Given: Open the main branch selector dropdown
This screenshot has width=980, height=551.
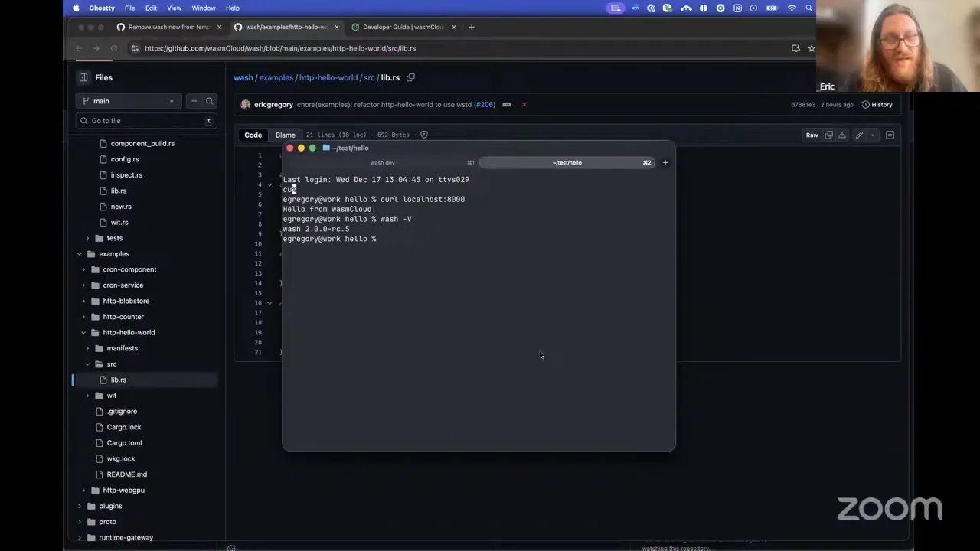Looking at the screenshot, I should coord(129,101).
